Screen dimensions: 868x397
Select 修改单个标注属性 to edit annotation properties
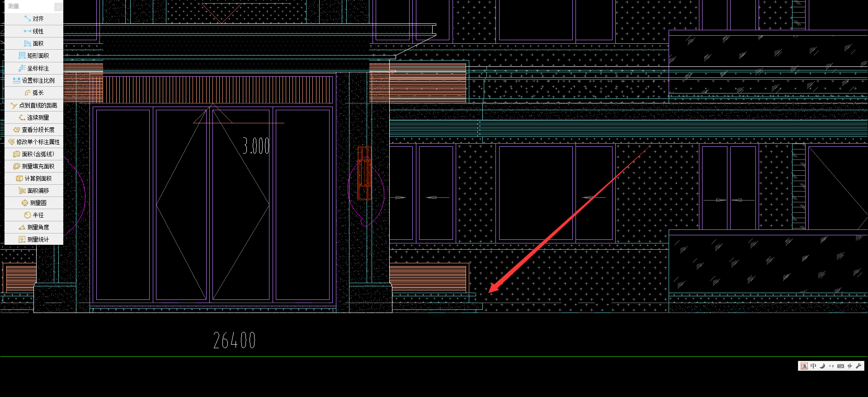(x=34, y=142)
